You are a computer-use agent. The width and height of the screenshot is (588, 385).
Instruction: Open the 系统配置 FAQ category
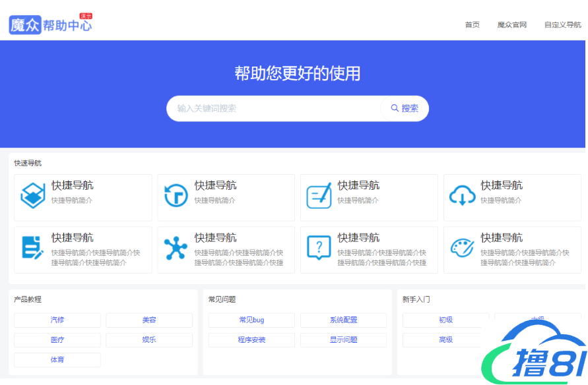(x=343, y=320)
